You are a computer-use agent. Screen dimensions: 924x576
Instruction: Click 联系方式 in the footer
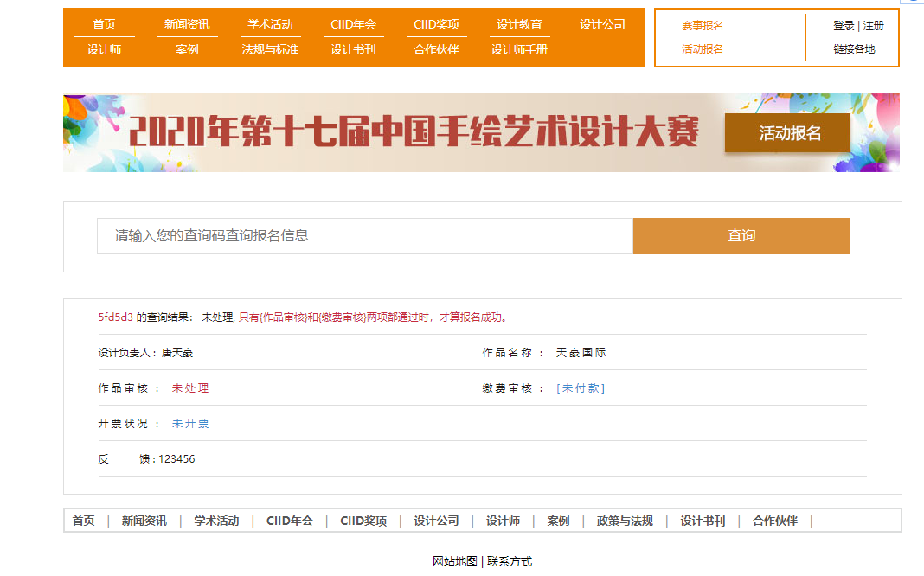(x=510, y=562)
